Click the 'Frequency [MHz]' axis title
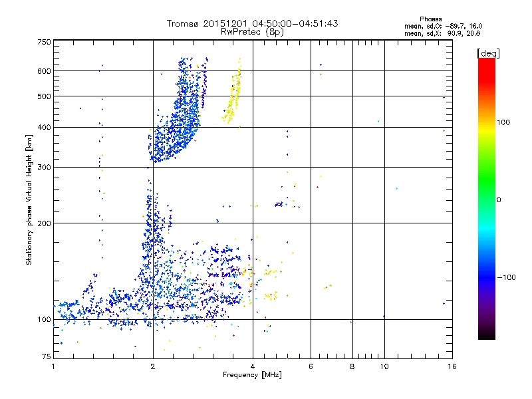532x399 pixels. [x=252, y=375]
